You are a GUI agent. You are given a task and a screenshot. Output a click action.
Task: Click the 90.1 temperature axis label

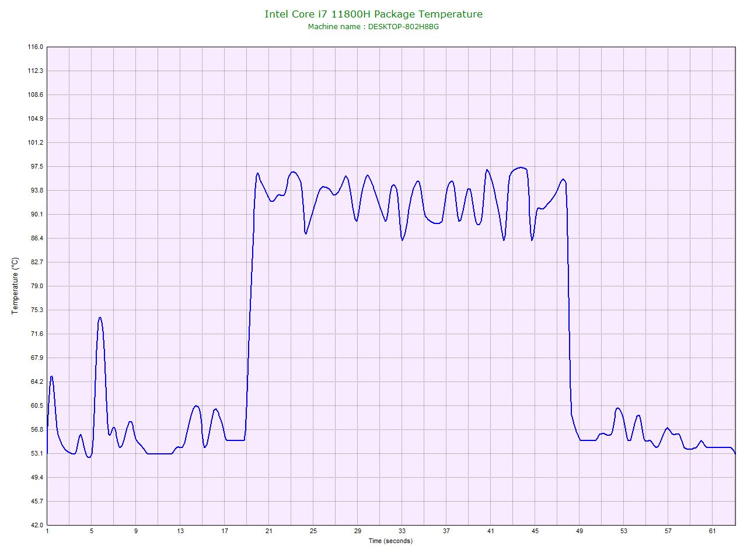pyautogui.click(x=37, y=214)
